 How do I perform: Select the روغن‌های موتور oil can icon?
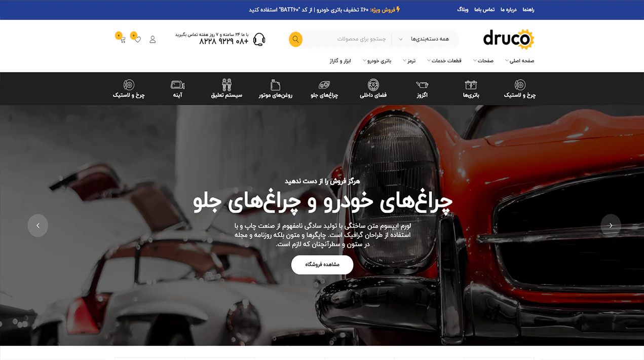point(276,85)
